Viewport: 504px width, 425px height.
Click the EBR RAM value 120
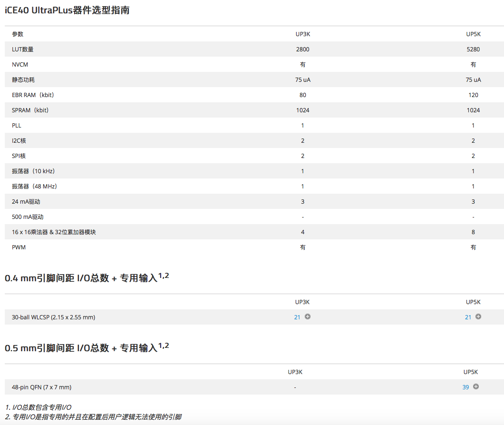coord(473,95)
